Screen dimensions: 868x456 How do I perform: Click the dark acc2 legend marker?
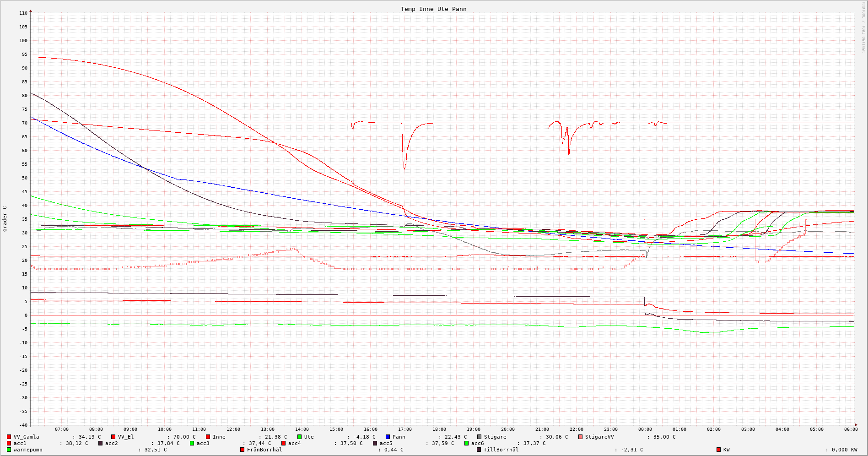coord(100,443)
